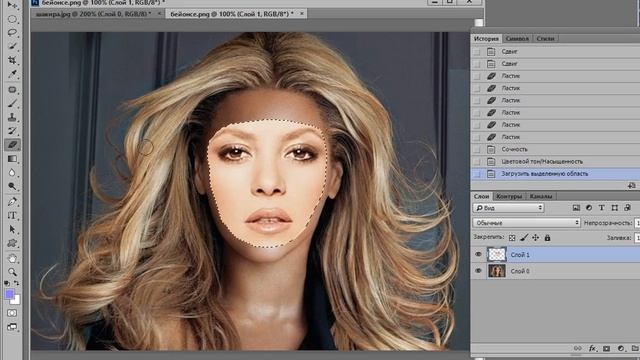Create new document from current history state
The image size is (640, 360).
click(x=631, y=186)
